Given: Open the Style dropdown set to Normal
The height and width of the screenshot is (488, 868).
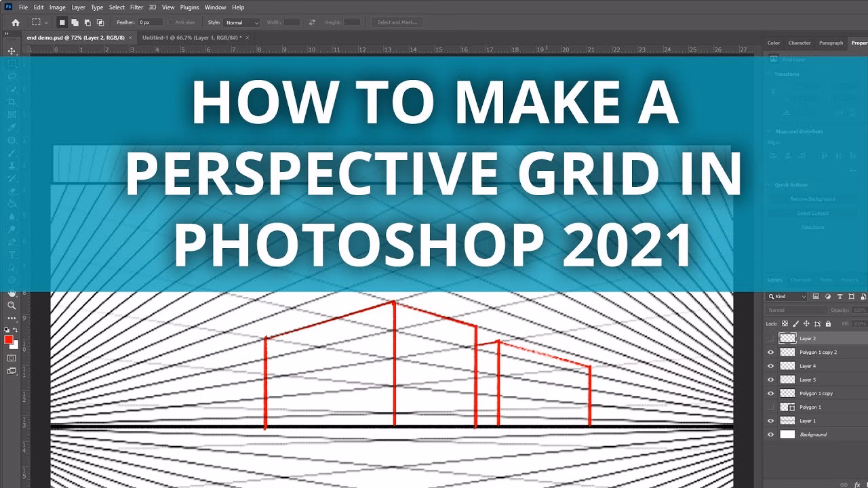Looking at the screenshot, I should (x=241, y=22).
